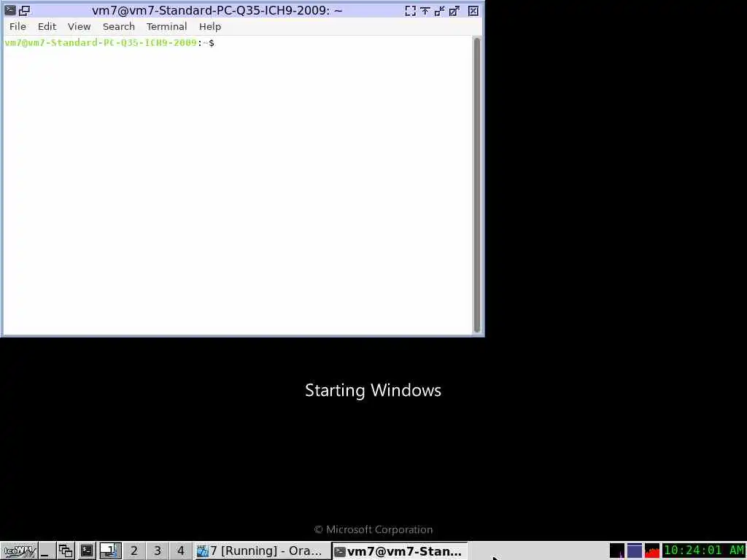Close the terminal window

[473, 10]
